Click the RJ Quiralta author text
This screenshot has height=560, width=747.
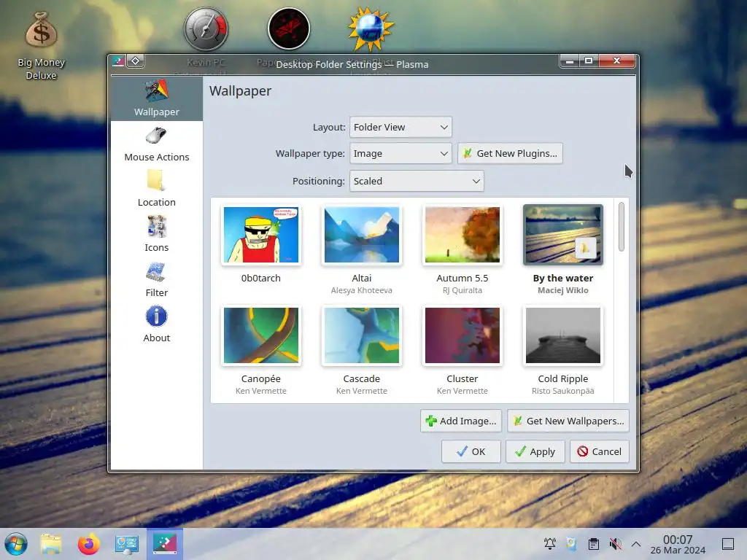pos(462,290)
